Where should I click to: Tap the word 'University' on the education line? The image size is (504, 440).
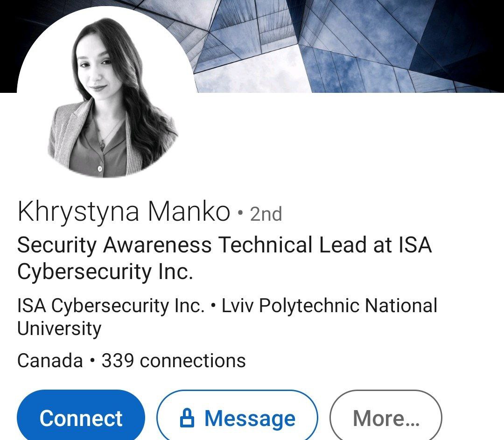59,328
